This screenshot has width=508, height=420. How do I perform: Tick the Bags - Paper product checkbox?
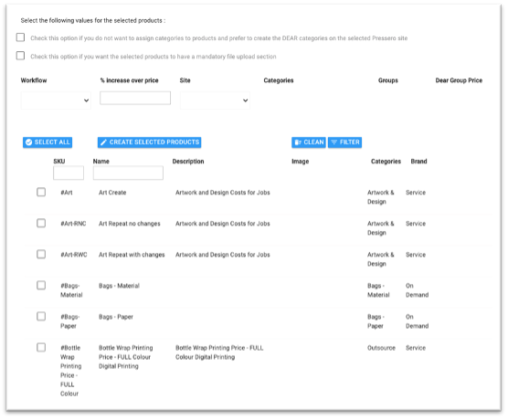[41, 317]
